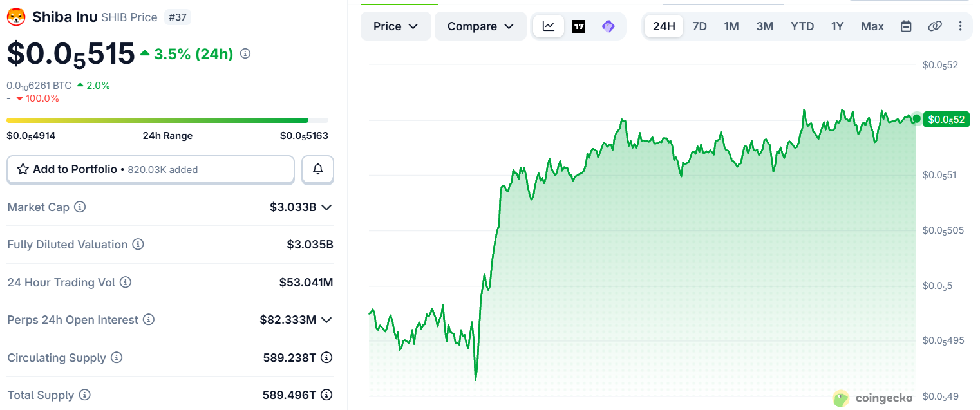Click the #37 rank badge
This screenshot has height=410, width=980.
177,17
